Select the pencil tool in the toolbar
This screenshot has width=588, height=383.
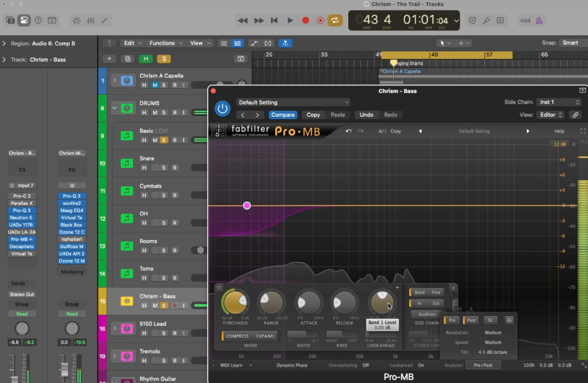point(105,20)
